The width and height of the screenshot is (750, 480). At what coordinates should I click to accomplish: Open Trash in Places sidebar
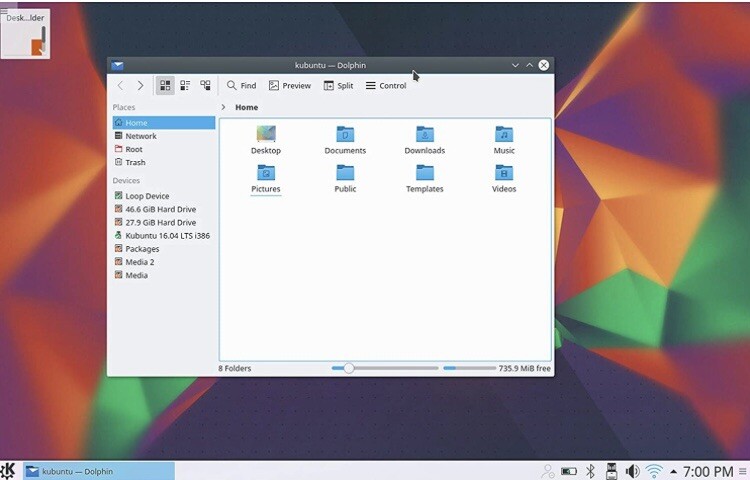(164, 163)
